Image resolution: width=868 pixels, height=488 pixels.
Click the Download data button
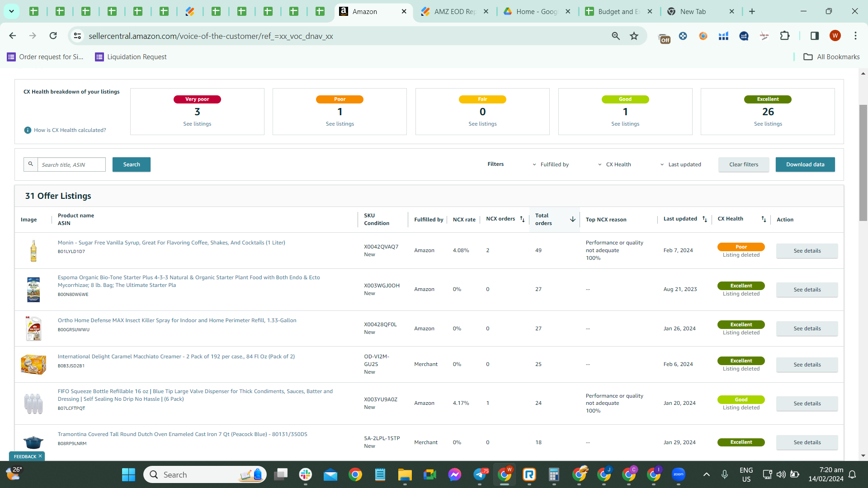805,164
